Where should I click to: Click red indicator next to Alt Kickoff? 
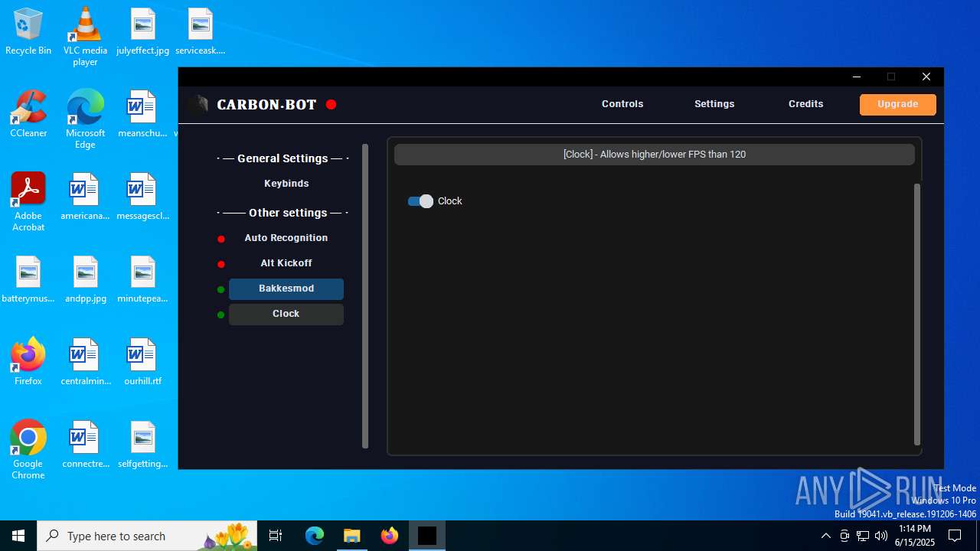click(221, 265)
